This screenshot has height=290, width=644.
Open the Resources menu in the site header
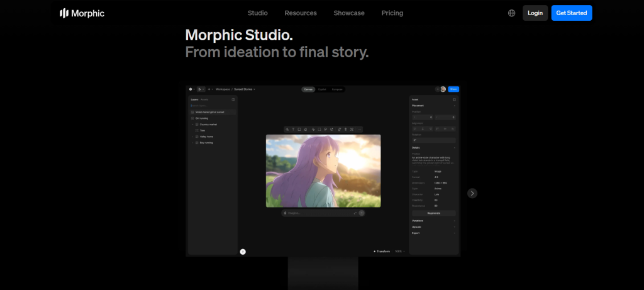[x=301, y=13]
